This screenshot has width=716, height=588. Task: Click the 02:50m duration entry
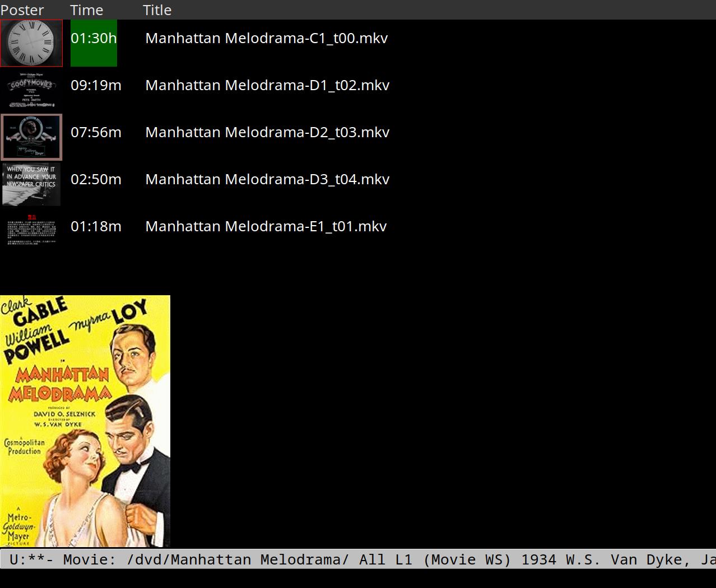[96, 179]
